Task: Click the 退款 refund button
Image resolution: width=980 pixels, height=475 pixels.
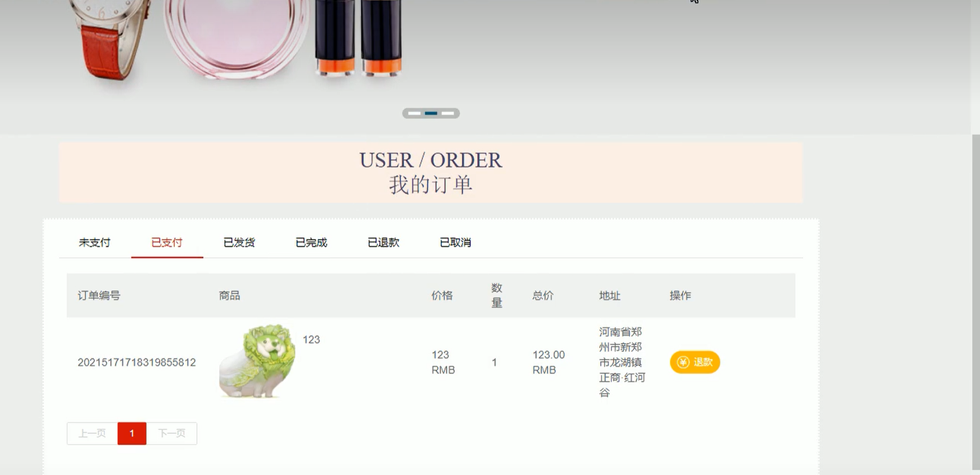Action: pos(695,362)
